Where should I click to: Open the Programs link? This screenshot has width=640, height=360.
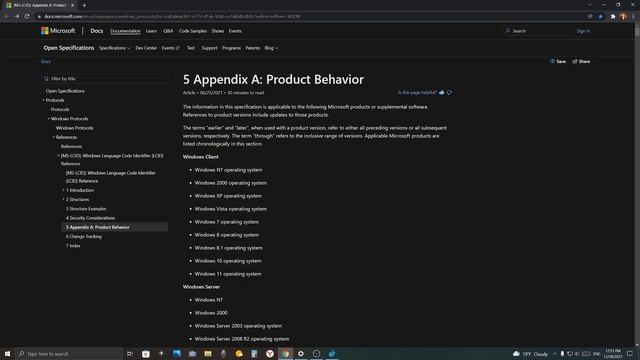point(231,48)
